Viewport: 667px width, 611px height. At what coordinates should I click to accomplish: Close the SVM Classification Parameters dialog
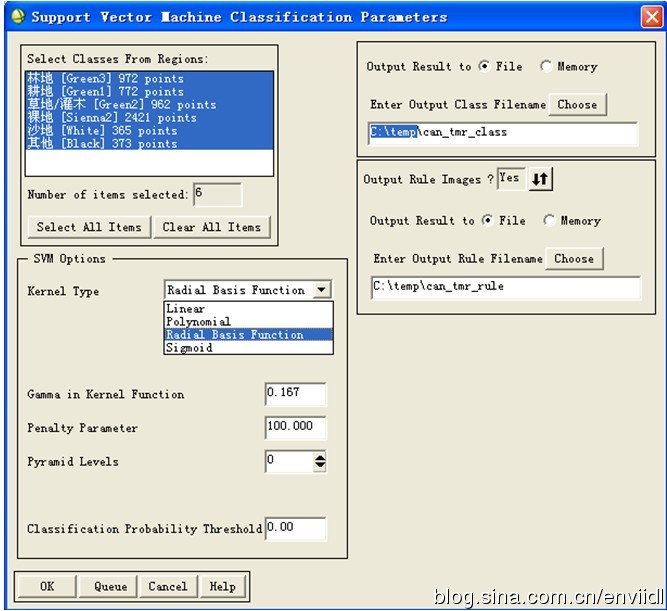651,17
